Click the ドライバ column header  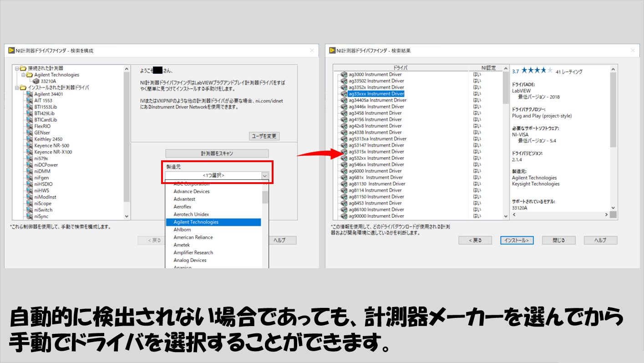tap(401, 68)
